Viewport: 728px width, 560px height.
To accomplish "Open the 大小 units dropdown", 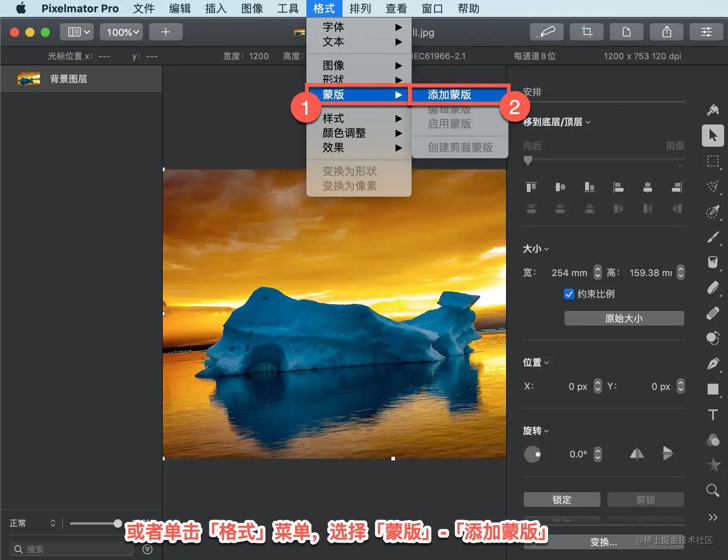I will [x=536, y=249].
